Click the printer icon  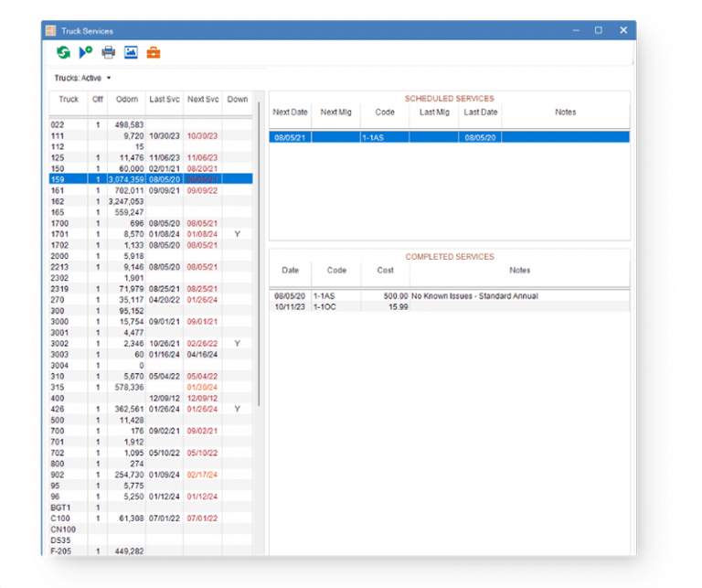point(108,53)
